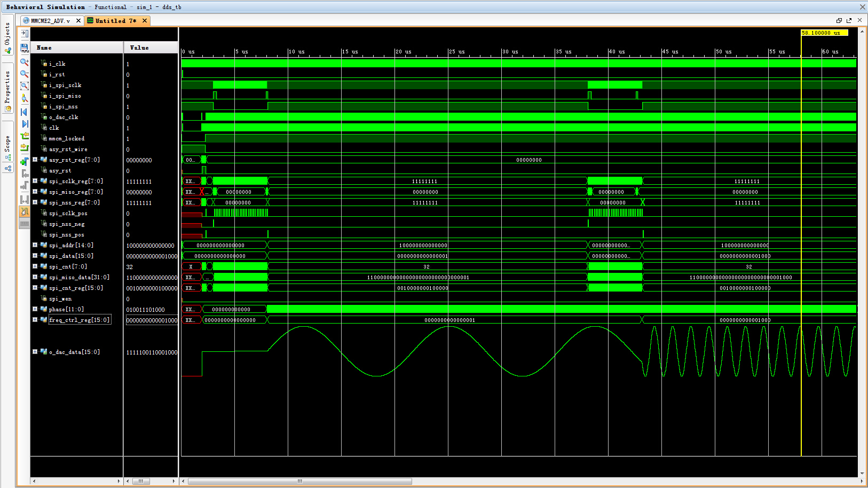Image resolution: width=868 pixels, height=488 pixels.
Task: Jump to time zero with Go to Start
Action: point(25,112)
